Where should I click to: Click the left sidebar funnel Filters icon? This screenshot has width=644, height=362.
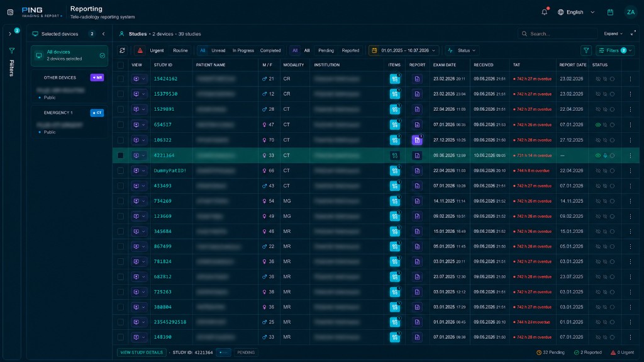pos(12,50)
